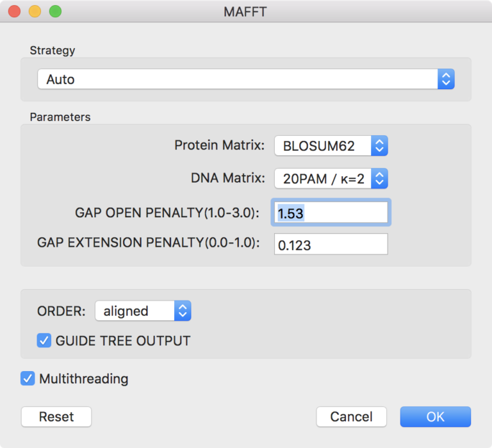This screenshot has height=448, width=492.
Task: Close the MAFFT dialog with the red button
Action: pyautogui.click(x=15, y=12)
